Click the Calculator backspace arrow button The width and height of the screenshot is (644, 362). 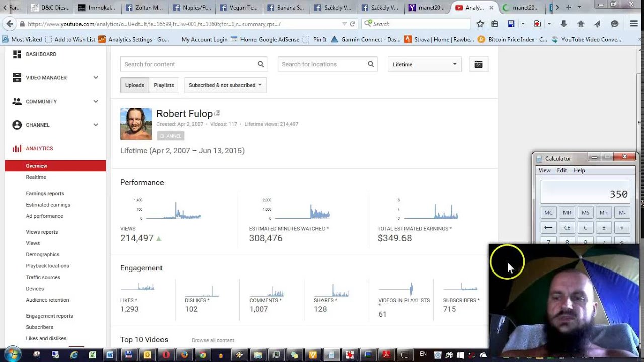pos(548,228)
